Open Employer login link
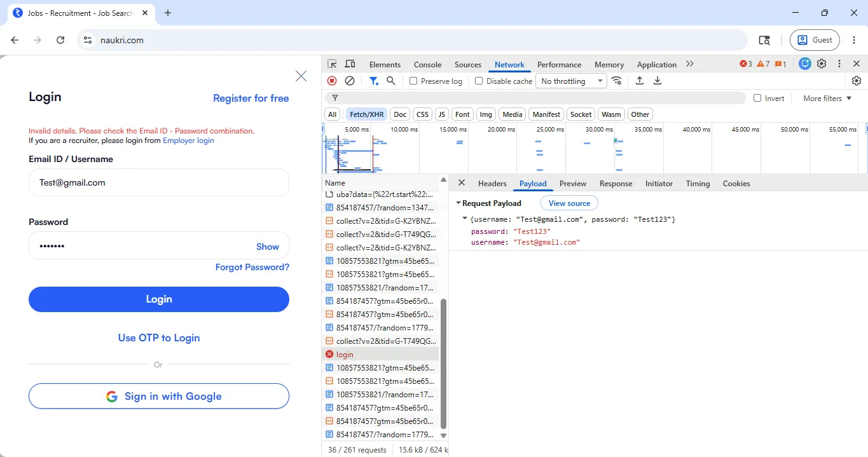The width and height of the screenshot is (868, 457). coord(188,140)
